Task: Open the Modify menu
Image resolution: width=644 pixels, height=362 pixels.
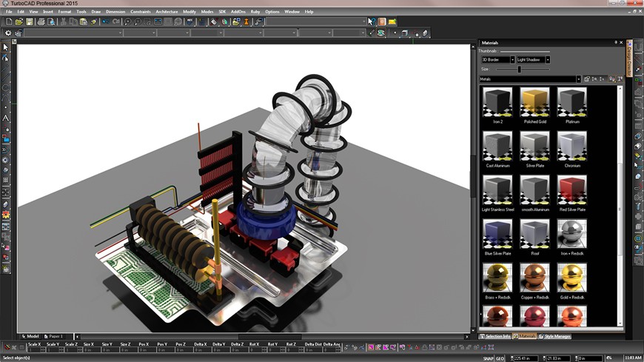Action: pos(189,12)
